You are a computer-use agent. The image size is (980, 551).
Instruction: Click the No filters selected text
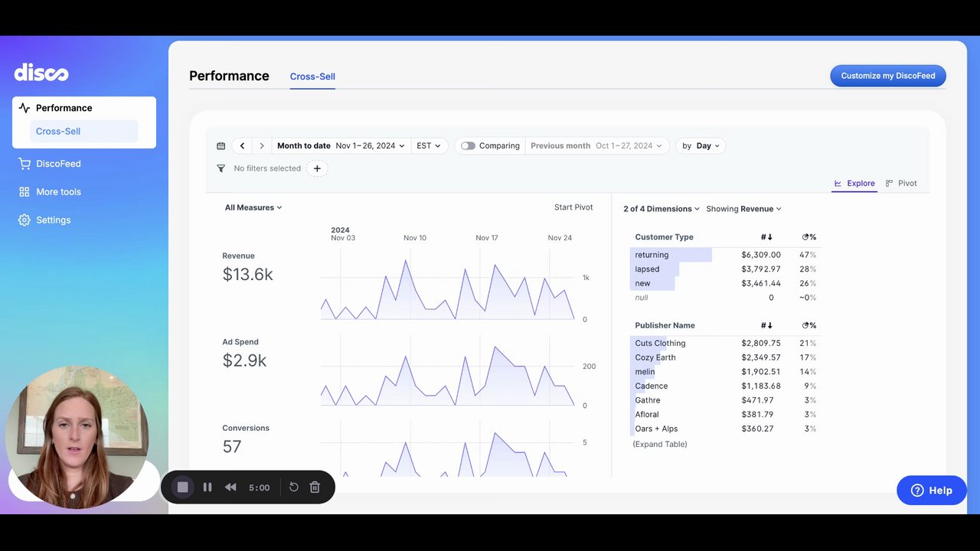(267, 168)
